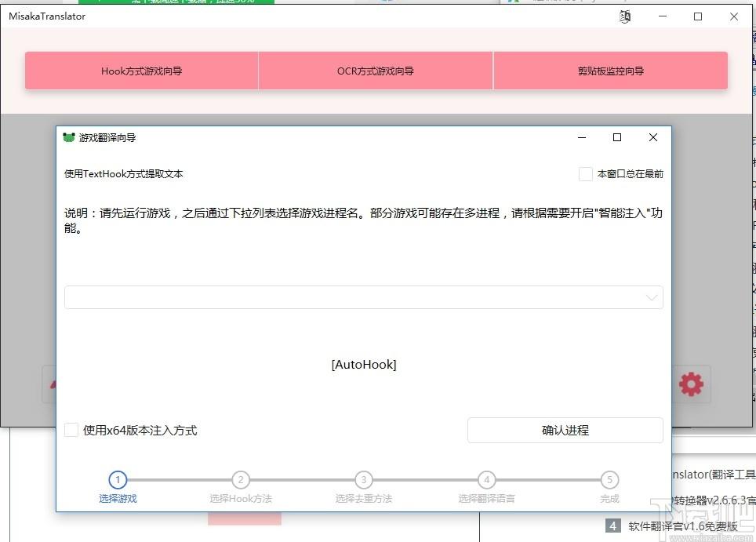
Task: Click the [AutoHook] label
Action: 364,365
